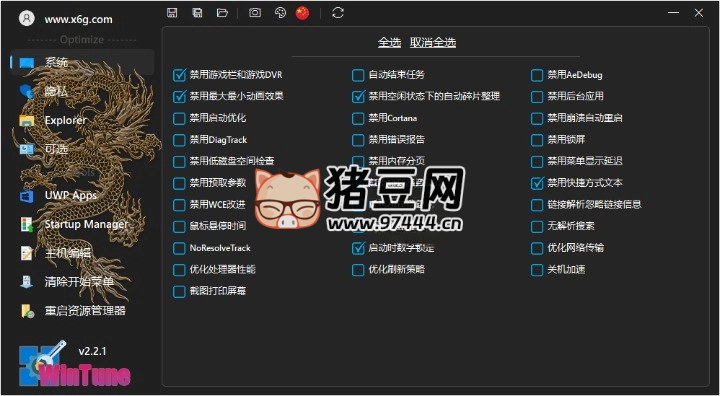Image resolution: width=720 pixels, height=396 pixels.
Task: Check 优化处理器性能 option
Action: [x=179, y=270]
